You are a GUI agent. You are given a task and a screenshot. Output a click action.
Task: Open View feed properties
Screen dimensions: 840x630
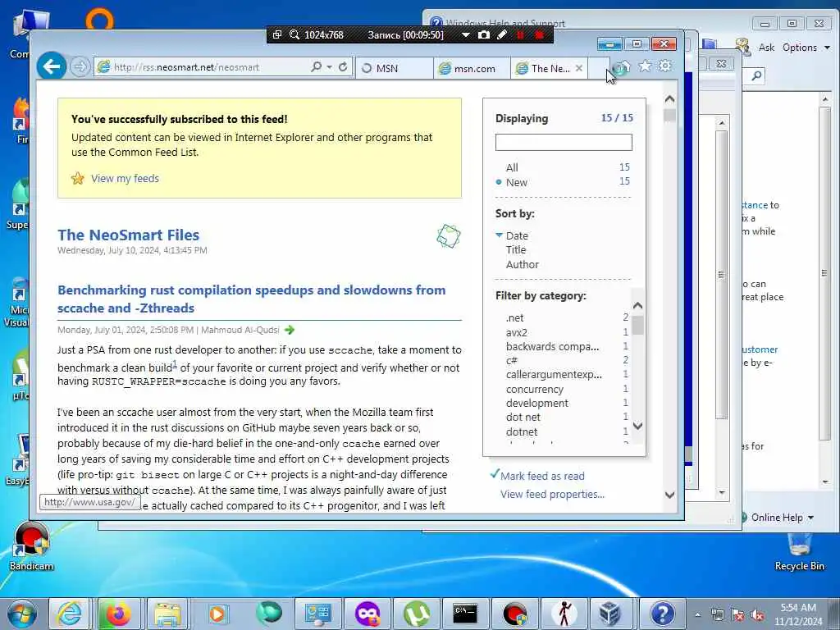[x=552, y=494]
